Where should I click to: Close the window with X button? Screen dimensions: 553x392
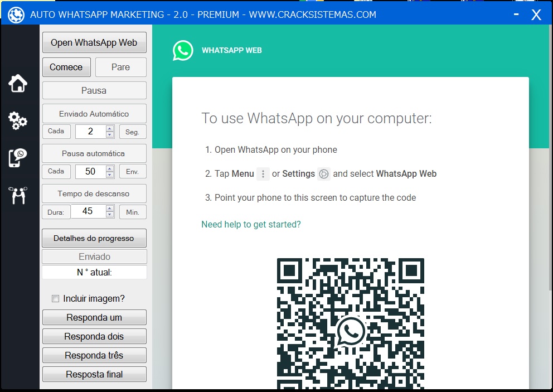click(x=536, y=15)
